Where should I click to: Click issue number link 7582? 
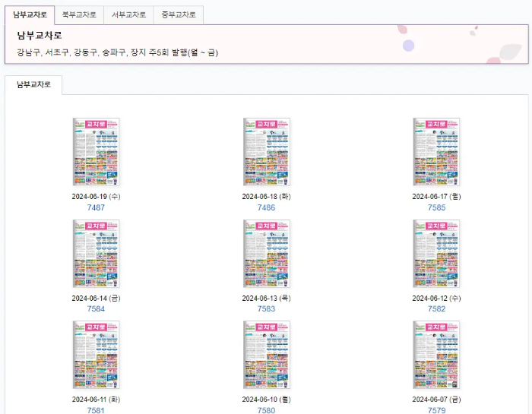(x=437, y=309)
